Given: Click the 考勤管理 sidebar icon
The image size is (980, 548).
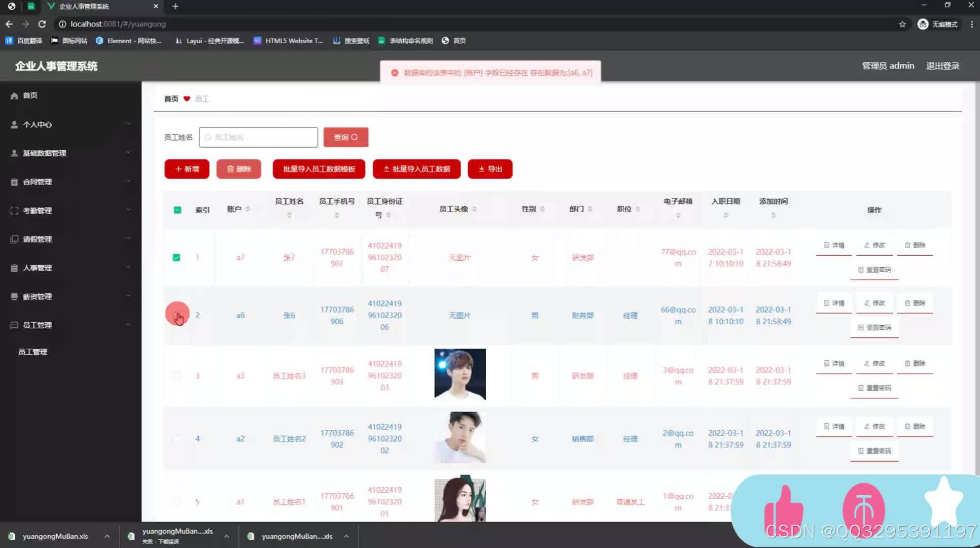Looking at the screenshot, I should pos(14,210).
